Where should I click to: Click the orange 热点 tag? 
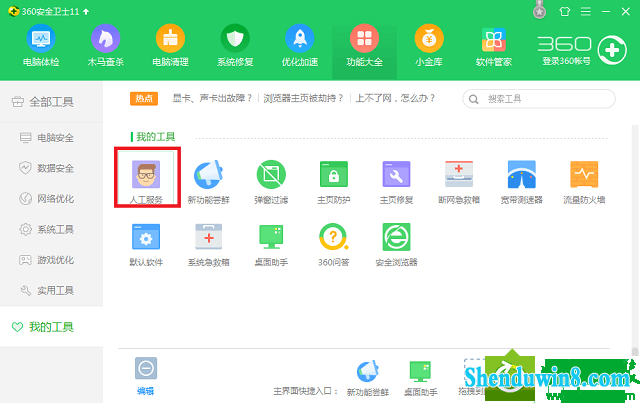coord(144,98)
